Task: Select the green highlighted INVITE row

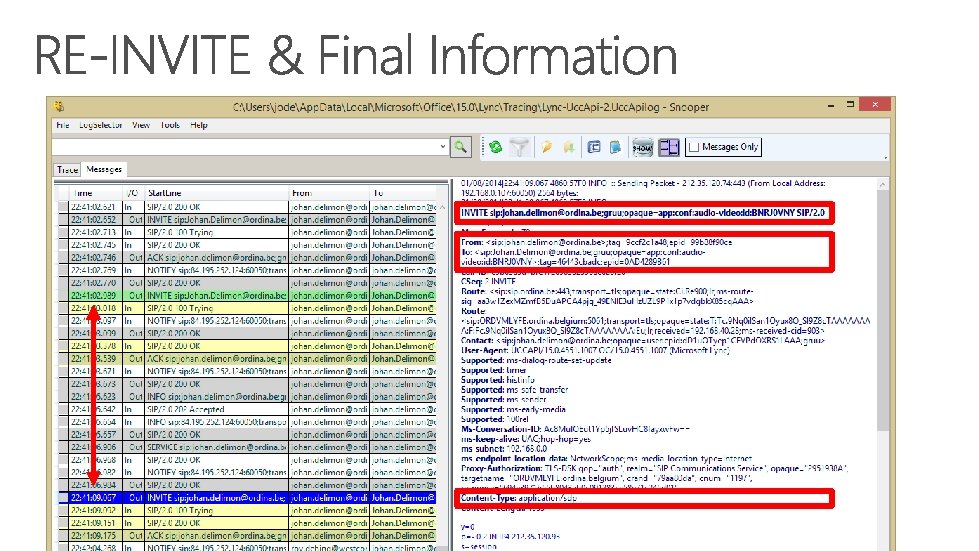Action: [247, 296]
